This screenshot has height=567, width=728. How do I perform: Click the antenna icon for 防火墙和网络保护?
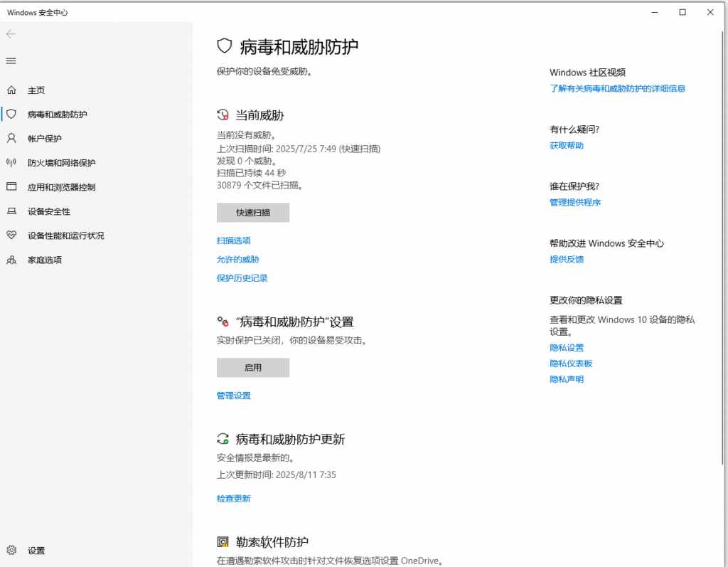click(11, 163)
